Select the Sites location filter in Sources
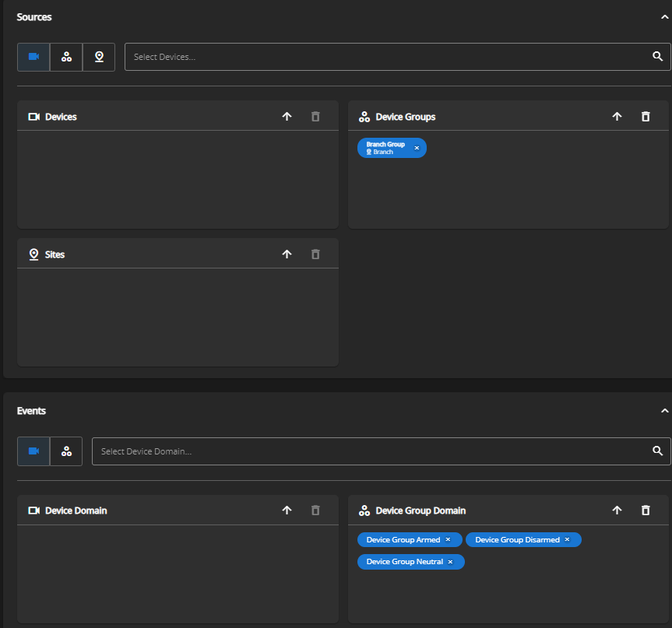The height and width of the screenshot is (628, 672). point(99,57)
